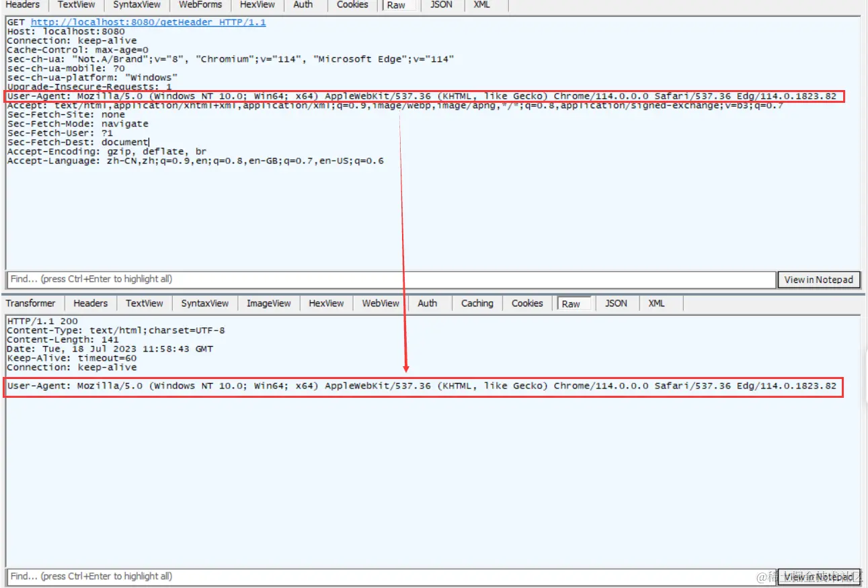The height and width of the screenshot is (588, 868).
Task: Click the HTTP/1.1 200 status line
Action: [x=42, y=321]
